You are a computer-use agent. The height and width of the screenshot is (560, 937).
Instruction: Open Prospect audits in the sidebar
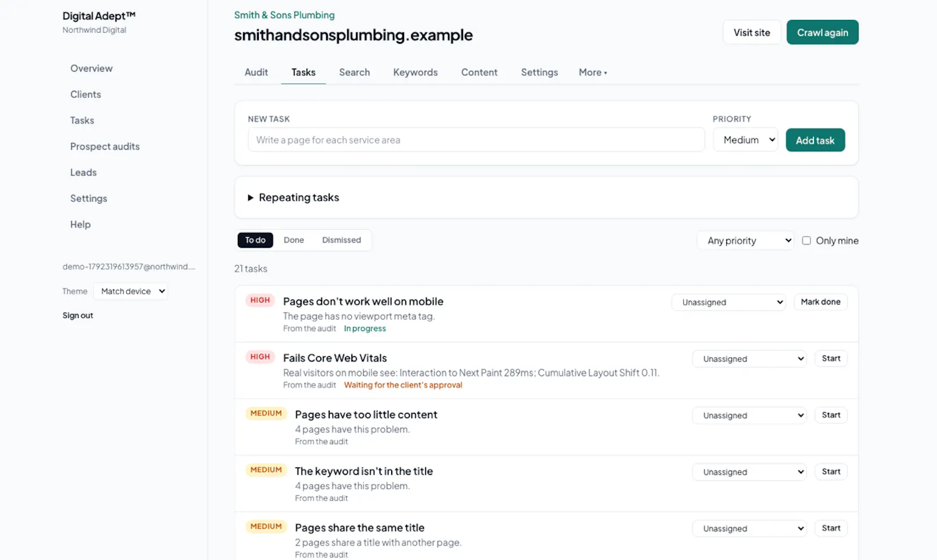[x=105, y=146]
